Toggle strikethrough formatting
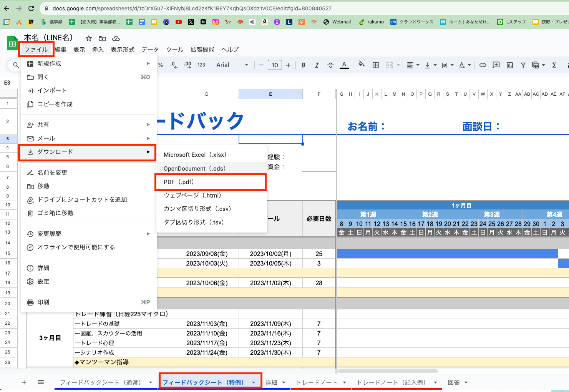The width and height of the screenshot is (569, 392). point(330,65)
